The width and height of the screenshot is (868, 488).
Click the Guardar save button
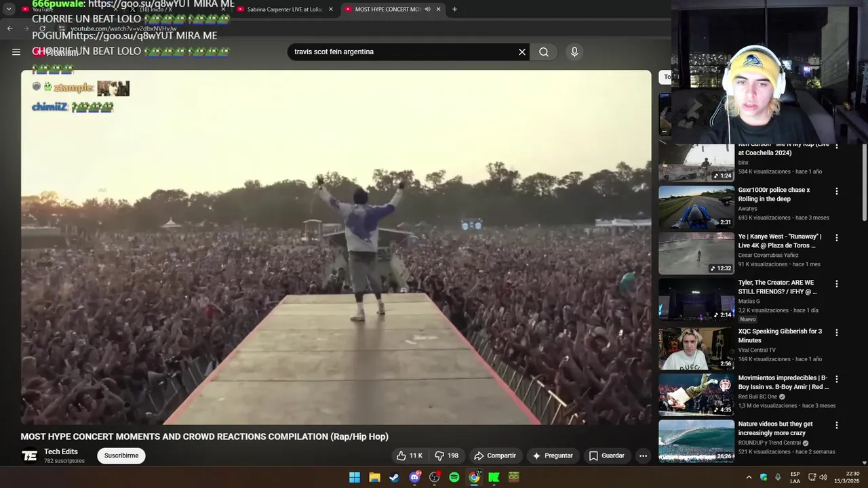[x=607, y=455]
